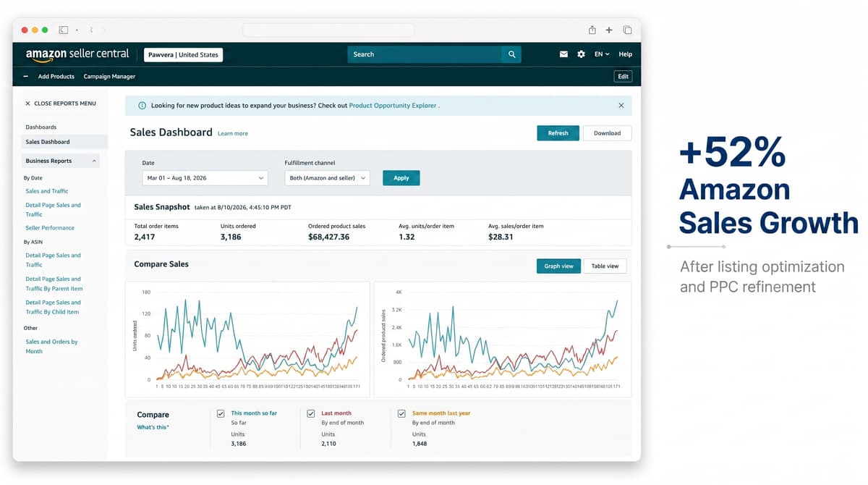
Task: Open the Pawvera United States account switcher
Action: coord(183,54)
